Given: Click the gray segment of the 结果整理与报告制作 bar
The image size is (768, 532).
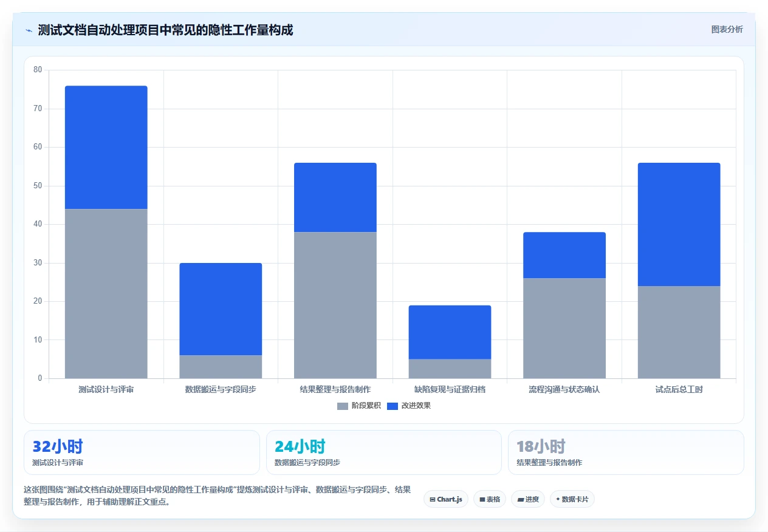Looking at the screenshot, I should point(335,305).
